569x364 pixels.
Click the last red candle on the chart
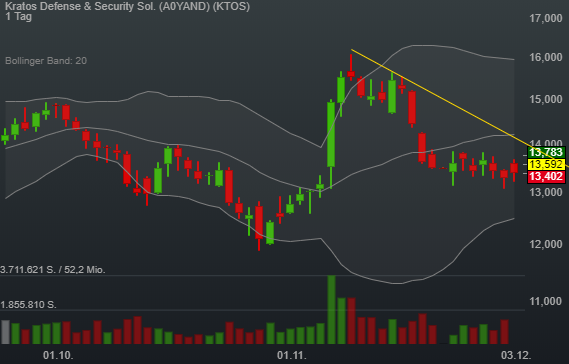click(x=514, y=168)
